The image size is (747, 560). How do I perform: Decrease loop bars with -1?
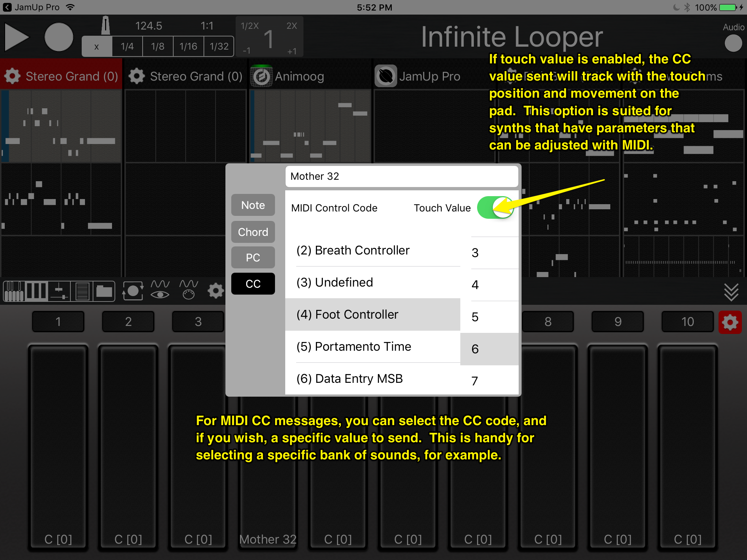click(247, 51)
